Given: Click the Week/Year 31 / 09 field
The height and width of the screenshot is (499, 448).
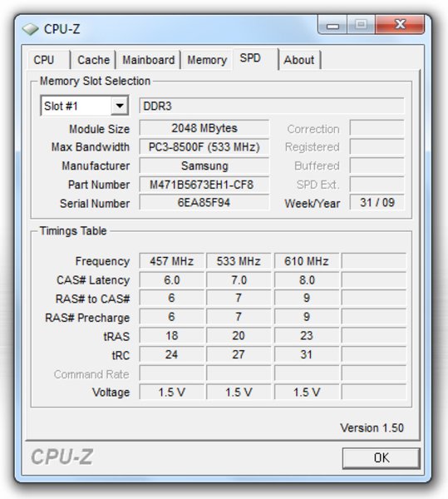Looking at the screenshot, I should pyautogui.click(x=377, y=202).
